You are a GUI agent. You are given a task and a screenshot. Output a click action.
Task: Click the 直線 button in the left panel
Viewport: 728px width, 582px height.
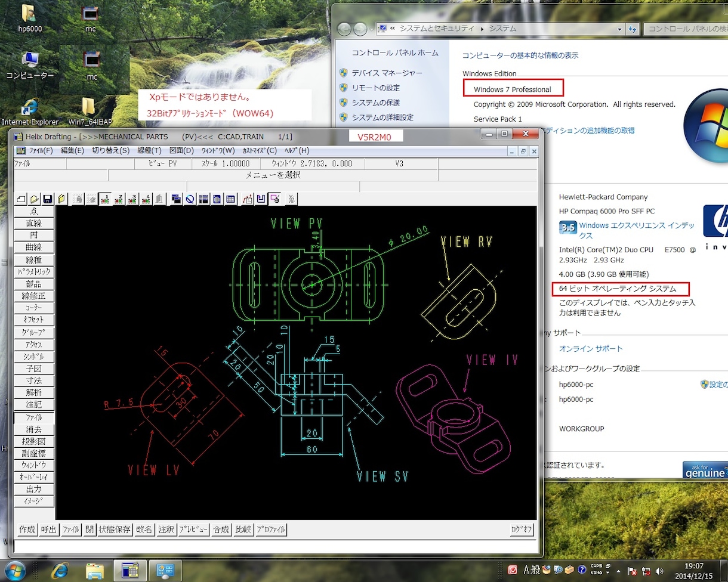pyautogui.click(x=34, y=224)
